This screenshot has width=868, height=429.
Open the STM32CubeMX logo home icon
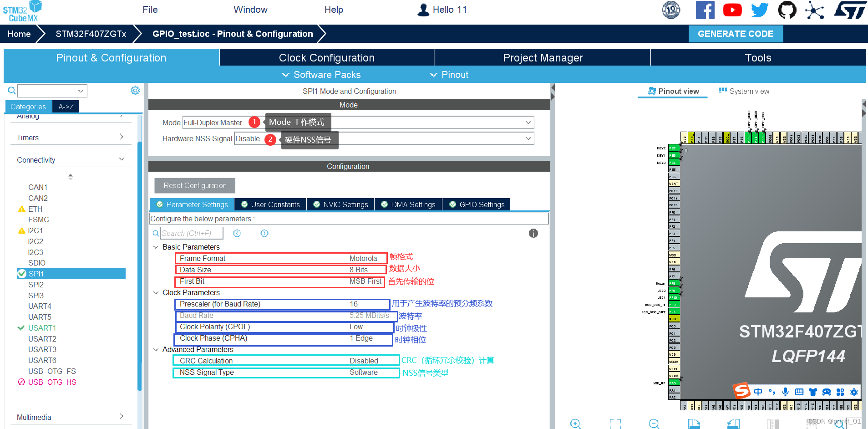tap(22, 11)
